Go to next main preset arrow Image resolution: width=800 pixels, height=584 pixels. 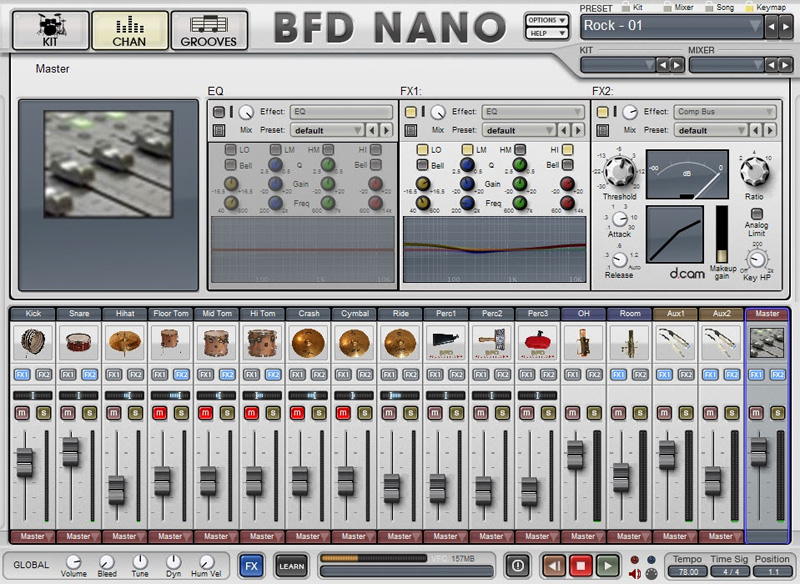click(x=786, y=27)
